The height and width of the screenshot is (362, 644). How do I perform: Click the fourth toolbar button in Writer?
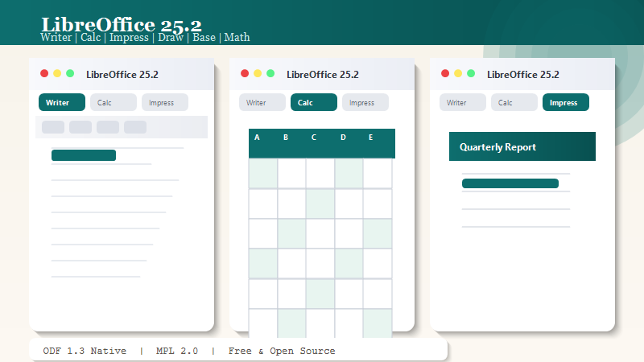coord(135,127)
